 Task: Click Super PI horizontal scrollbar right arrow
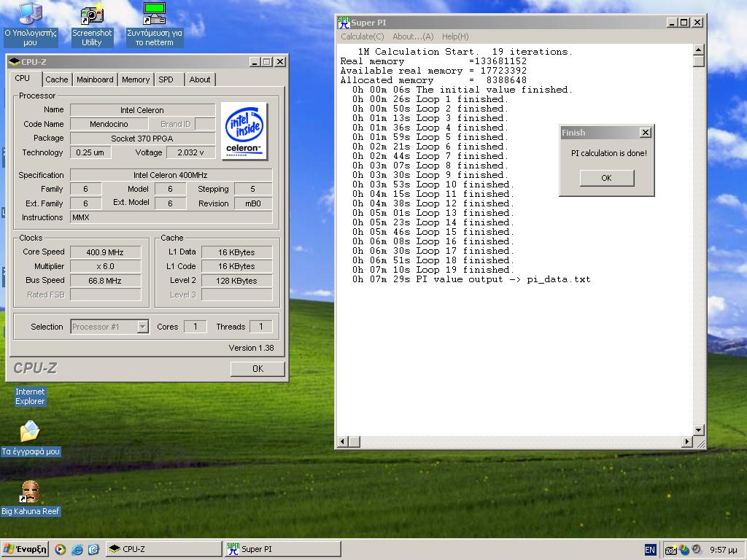686,442
